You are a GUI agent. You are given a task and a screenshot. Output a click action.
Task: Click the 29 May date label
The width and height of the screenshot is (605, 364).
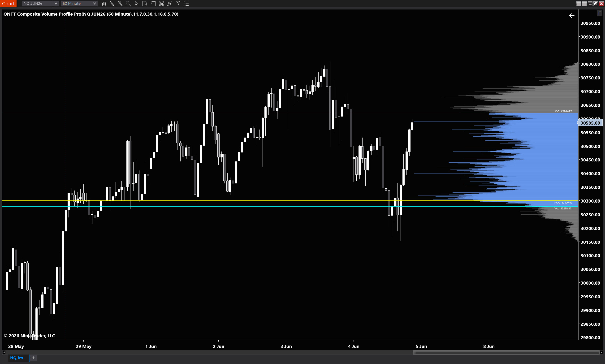84,346
